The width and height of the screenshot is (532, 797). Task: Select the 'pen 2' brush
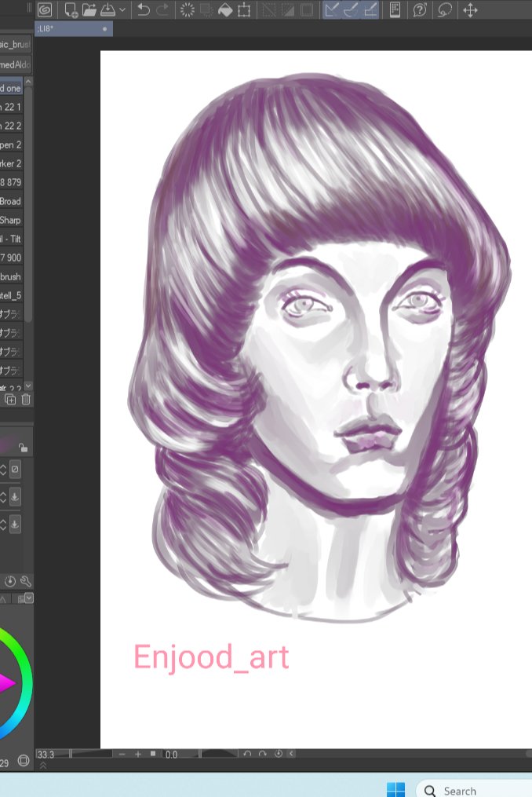11,144
